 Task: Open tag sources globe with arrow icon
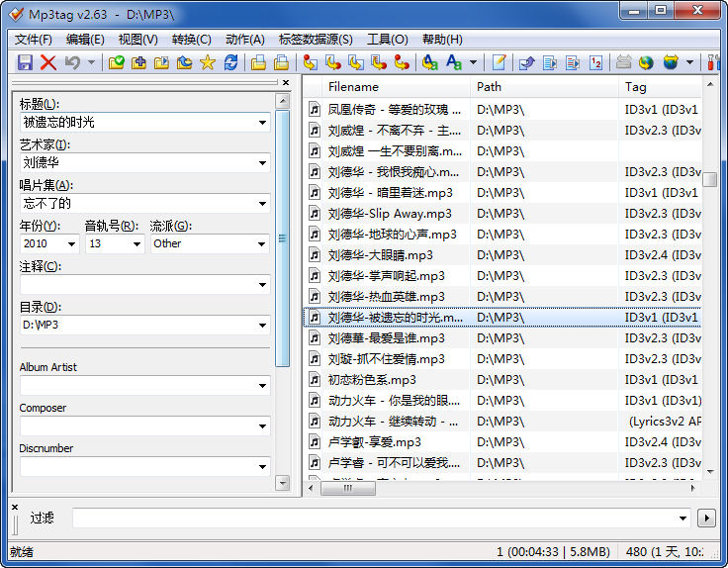(671, 61)
